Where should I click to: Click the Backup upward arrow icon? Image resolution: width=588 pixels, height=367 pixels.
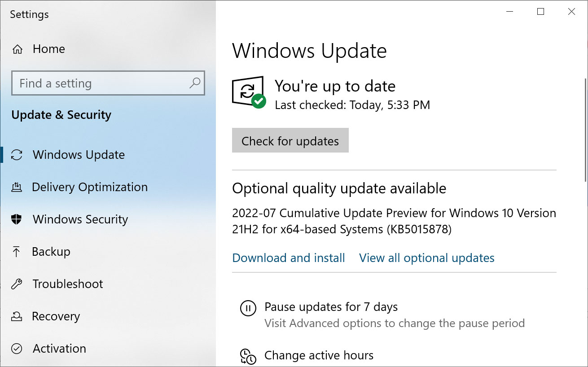coord(17,252)
